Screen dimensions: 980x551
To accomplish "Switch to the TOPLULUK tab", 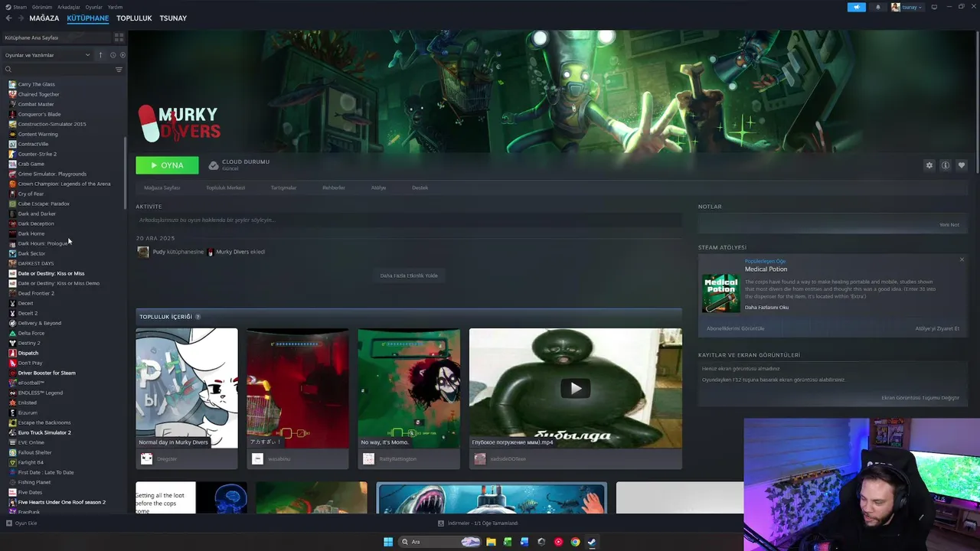I will tap(134, 18).
